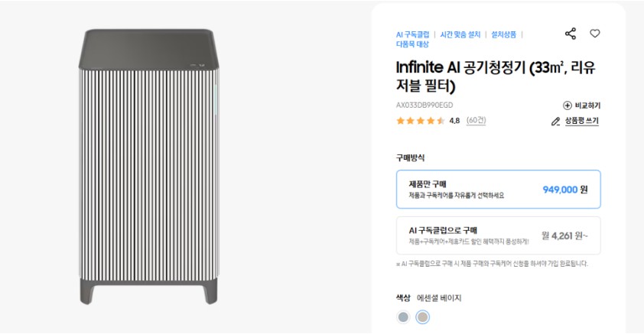The width and height of the screenshot is (644, 334).
Task: Select the 제품만 구매 purchase option
Action: pyautogui.click(x=498, y=189)
